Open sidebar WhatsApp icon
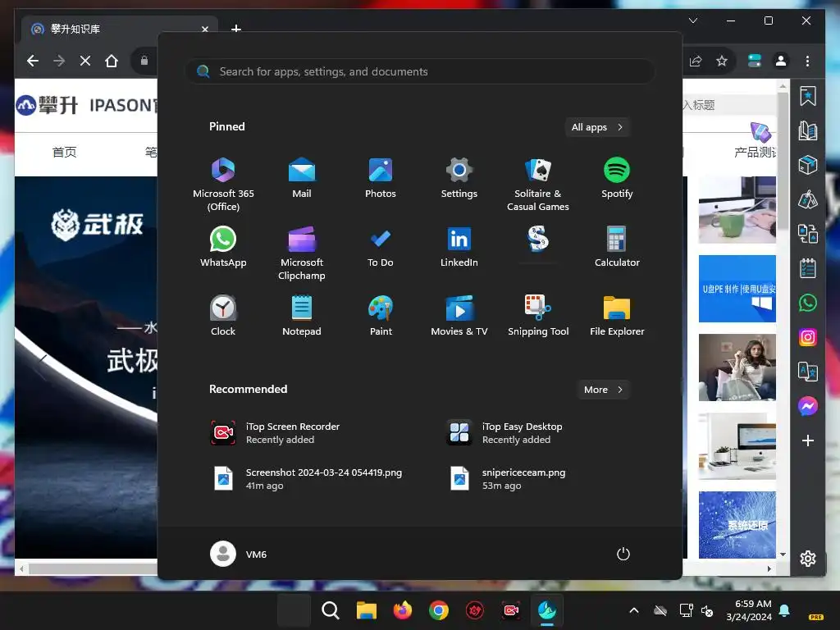The height and width of the screenshot is (630, 840). 808,303
